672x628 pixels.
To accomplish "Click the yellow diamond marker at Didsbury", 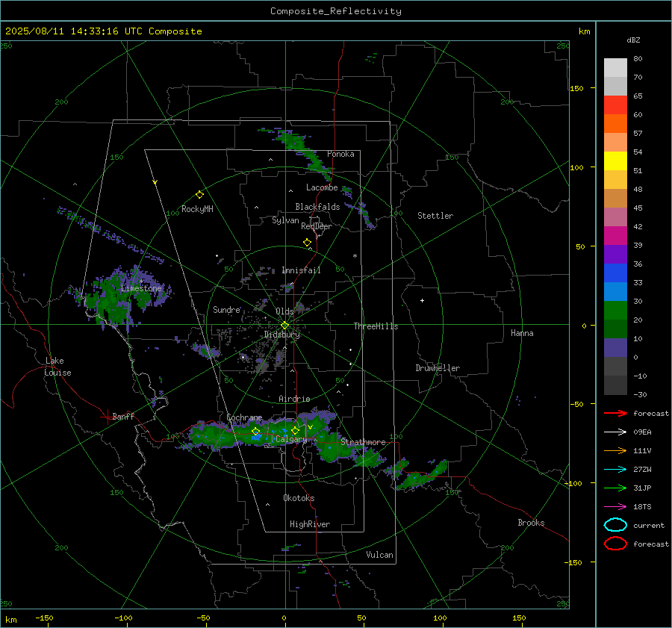I will tap(284, 326).
